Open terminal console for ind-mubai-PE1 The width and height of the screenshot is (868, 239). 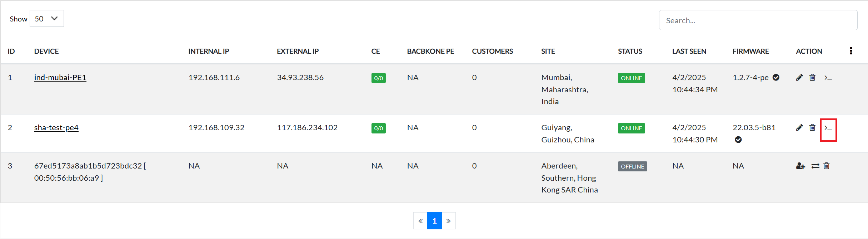coord(828,78)
